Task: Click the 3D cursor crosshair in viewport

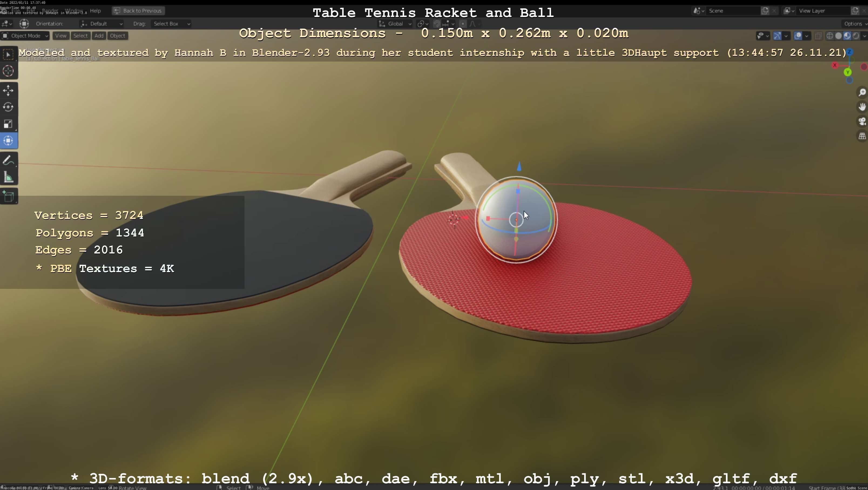Action: point(454,219)
